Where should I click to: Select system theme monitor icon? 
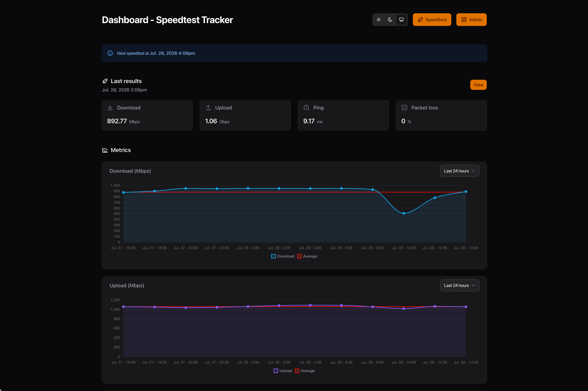[x=401, y=20]
